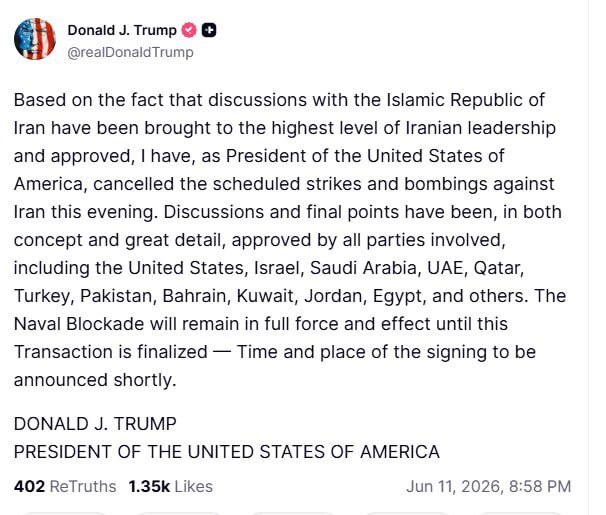Click the fifth action button at bottom edge
606x515 pixels.
pos(522,513)
